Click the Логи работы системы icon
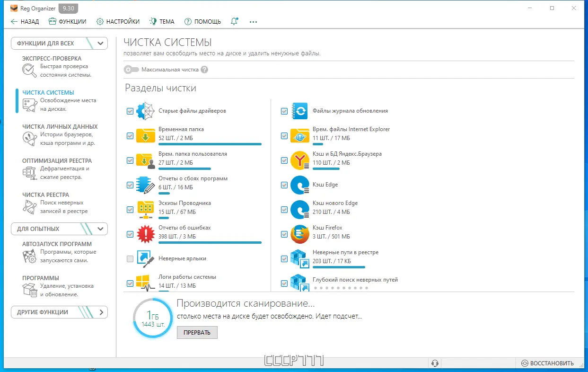Image resolution: width=588 pixels, height=372 pixels. click(x=145, y=282)
